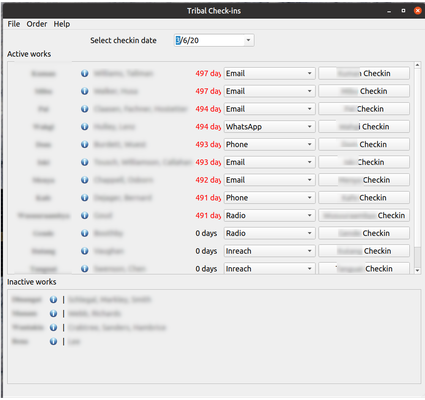
Task: Expand Radio dropdown in the 0 days row
Action: [269, 233]
